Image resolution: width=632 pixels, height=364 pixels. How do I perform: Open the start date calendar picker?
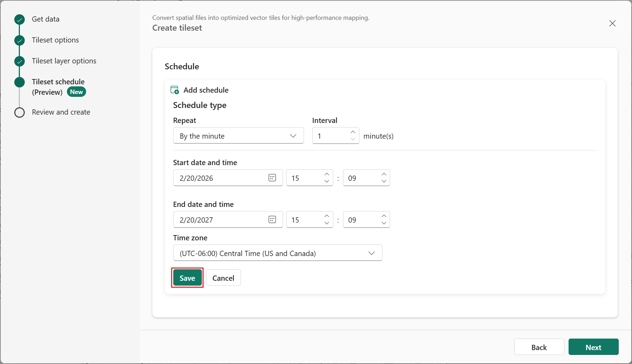[272, 178]
